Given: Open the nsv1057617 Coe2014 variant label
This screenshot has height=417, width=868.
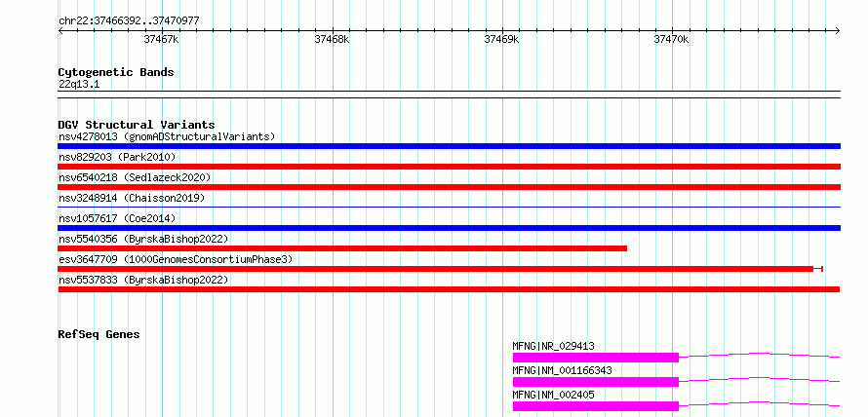Looking at the screenshot, I should coord(117,218).
